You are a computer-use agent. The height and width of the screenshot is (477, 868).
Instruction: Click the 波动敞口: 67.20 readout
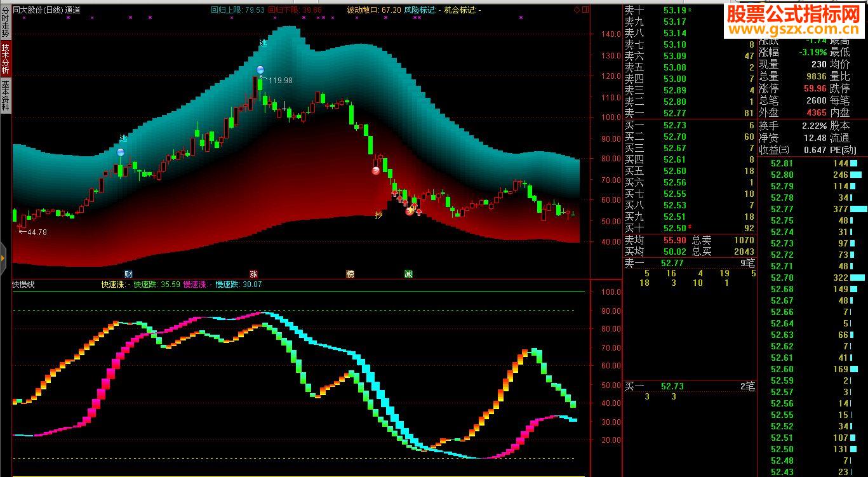click(373, 10)
